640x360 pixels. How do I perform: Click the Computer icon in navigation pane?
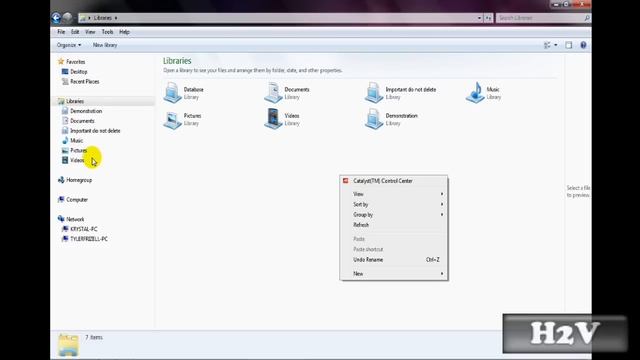[61, 199]
